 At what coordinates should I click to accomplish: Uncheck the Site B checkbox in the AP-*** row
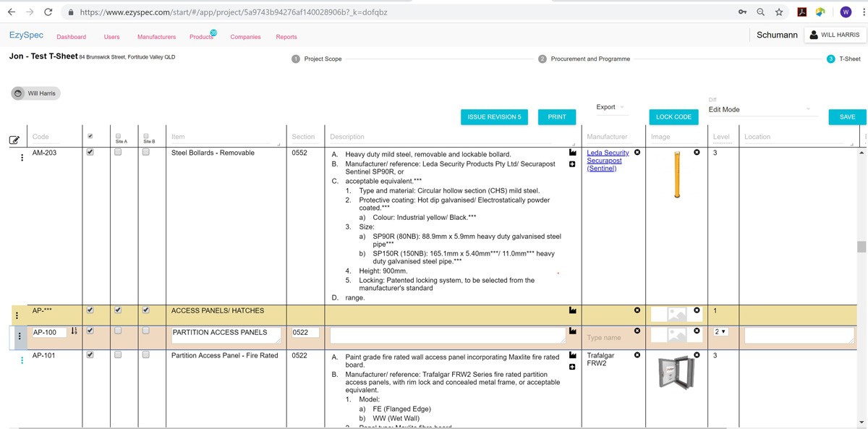point(146,310)
